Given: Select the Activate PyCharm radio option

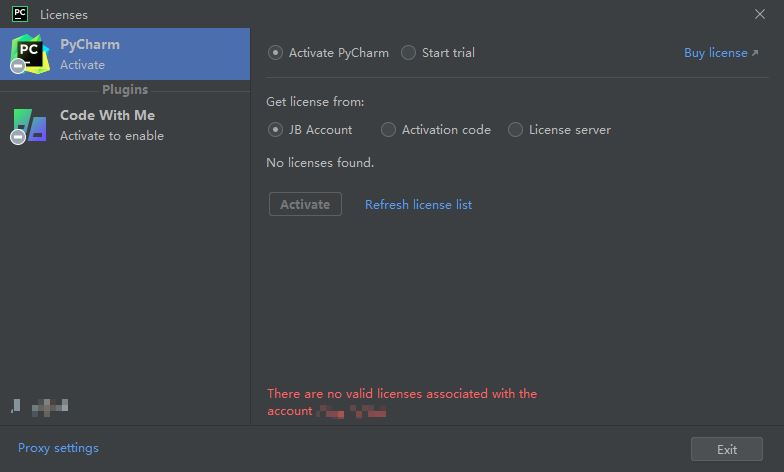Looking at the screenshot, I should 275,52.
